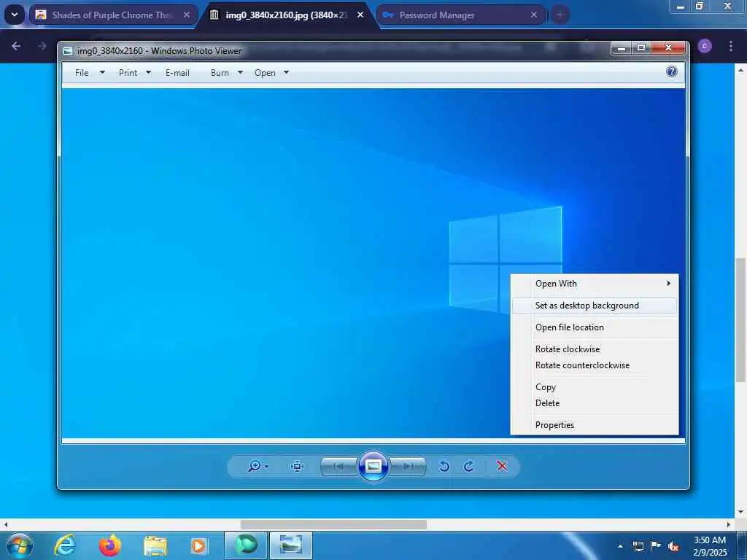Click the Open menu in toolbar
The width and height of the screenshot is (747, 560).
pos(265,73)
